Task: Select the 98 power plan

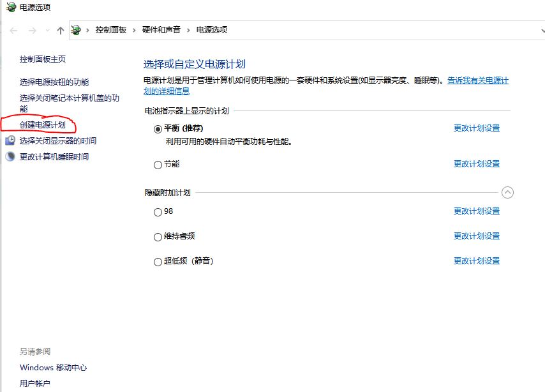Action: (x=157, y=212)
